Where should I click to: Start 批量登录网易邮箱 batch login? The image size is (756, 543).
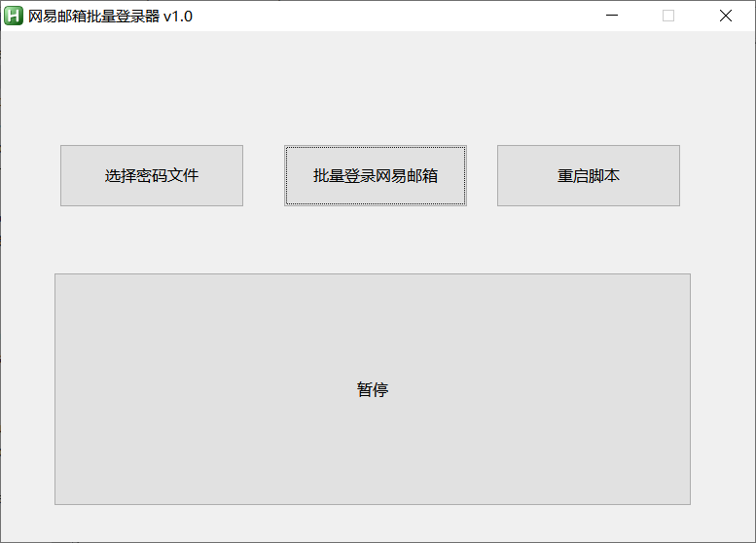(376, 175)
